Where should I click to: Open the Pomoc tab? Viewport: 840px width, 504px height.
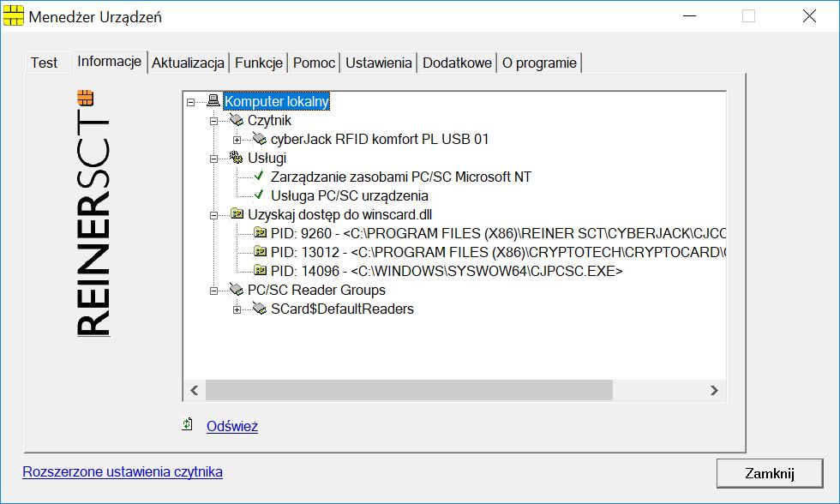click(x=314, y=63)
